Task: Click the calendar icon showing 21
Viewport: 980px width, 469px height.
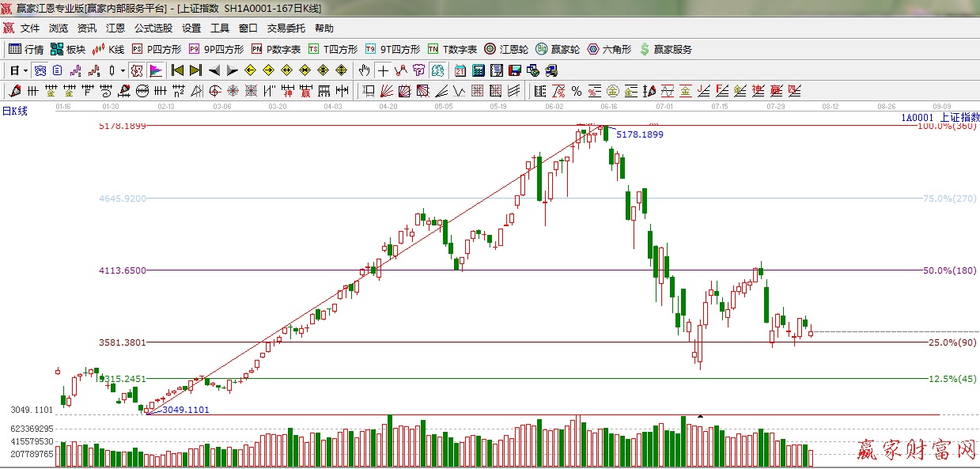Action: [460, 70]
